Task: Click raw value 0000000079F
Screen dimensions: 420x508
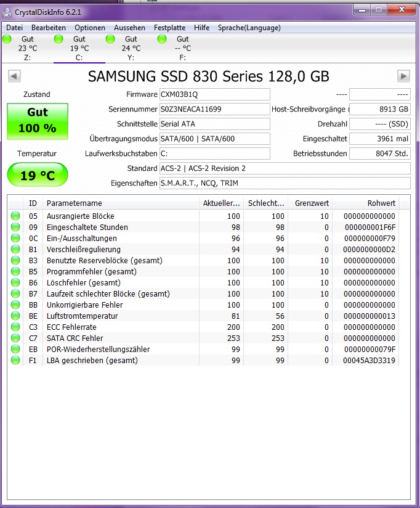Action: (x=370, y=349)
